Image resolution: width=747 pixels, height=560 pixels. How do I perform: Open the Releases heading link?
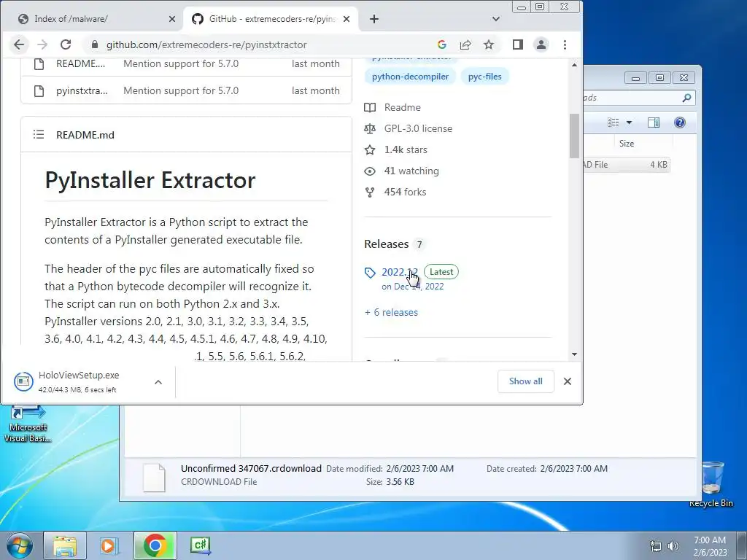pyautogui.click(x=387, y=244)
